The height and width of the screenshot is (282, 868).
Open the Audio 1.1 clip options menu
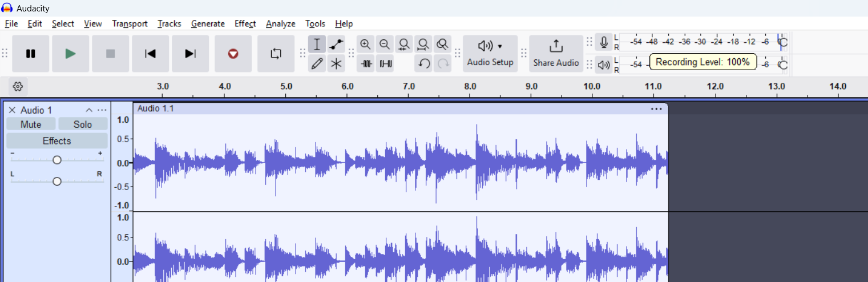pyautogui.click(x=656, y=108)
